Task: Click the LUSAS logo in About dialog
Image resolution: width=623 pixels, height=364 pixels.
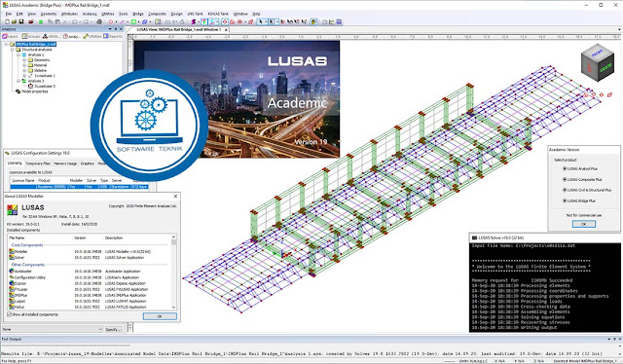Action: click(13, 209)
